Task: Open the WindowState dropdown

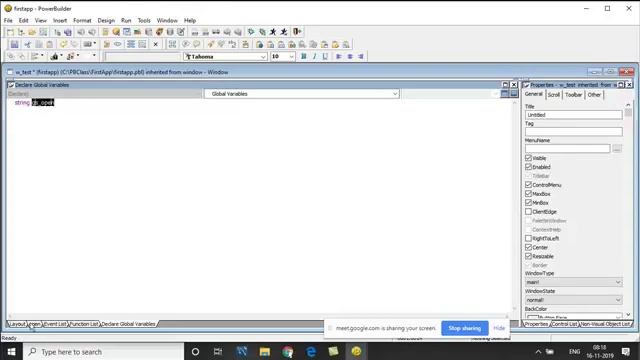Action: point(573,300)
